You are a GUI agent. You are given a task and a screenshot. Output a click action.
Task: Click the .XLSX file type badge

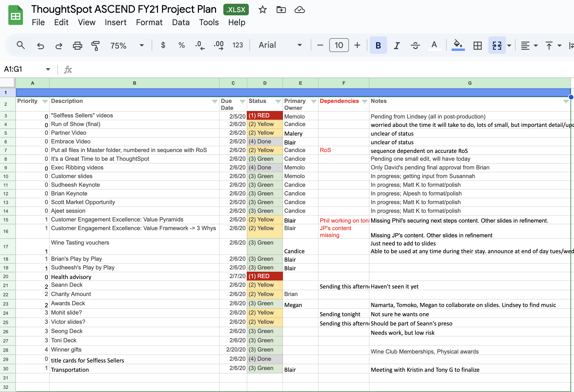click(x=236, y=10)
